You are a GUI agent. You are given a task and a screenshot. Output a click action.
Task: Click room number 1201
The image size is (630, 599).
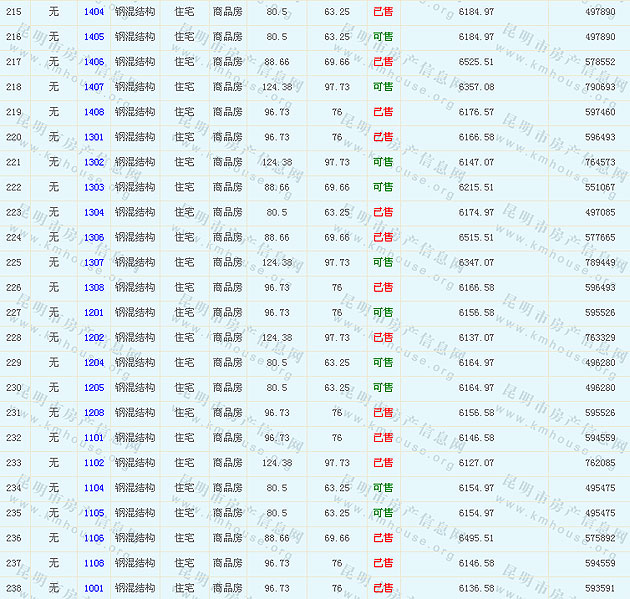[x=93, y=312]
